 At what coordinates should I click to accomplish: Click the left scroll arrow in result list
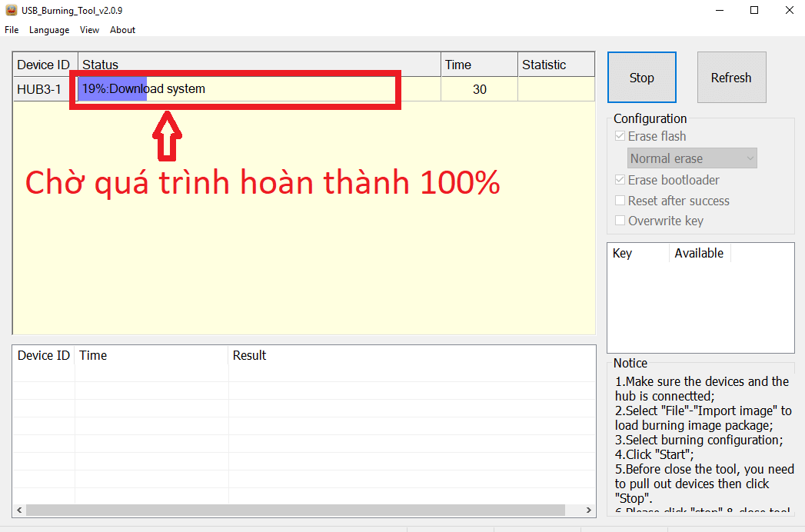[x=19, y=510]
